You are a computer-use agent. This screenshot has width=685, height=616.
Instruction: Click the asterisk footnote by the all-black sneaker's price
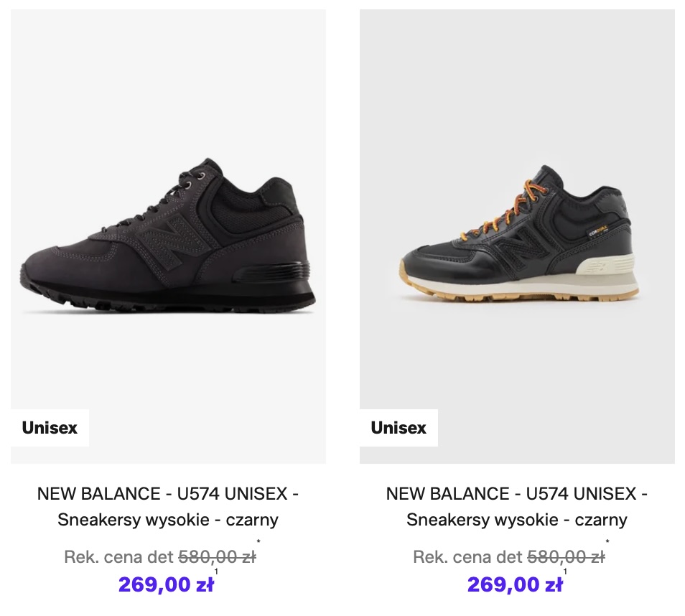coord(258,543)
